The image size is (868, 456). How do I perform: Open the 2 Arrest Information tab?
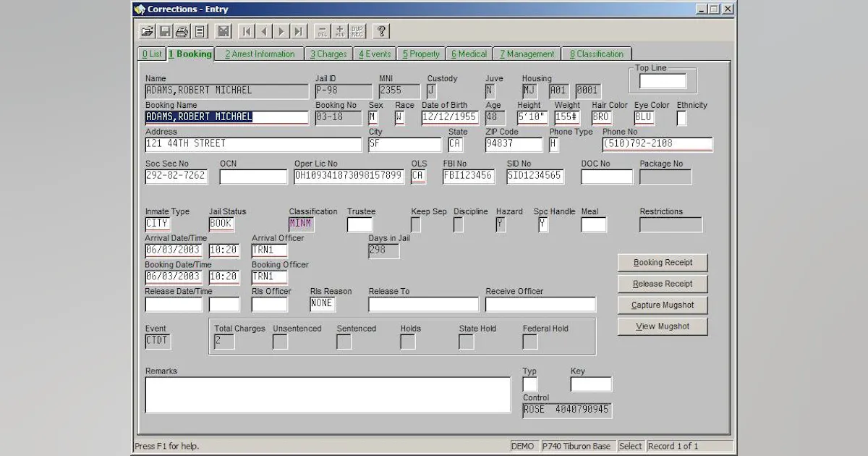click(260, 54)
